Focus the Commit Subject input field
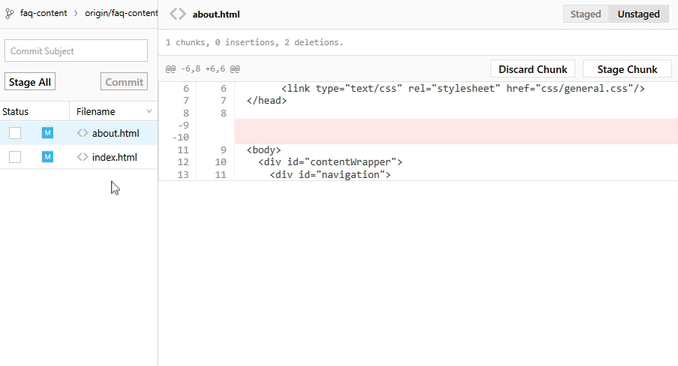678x366 pixels. (76, 51)
